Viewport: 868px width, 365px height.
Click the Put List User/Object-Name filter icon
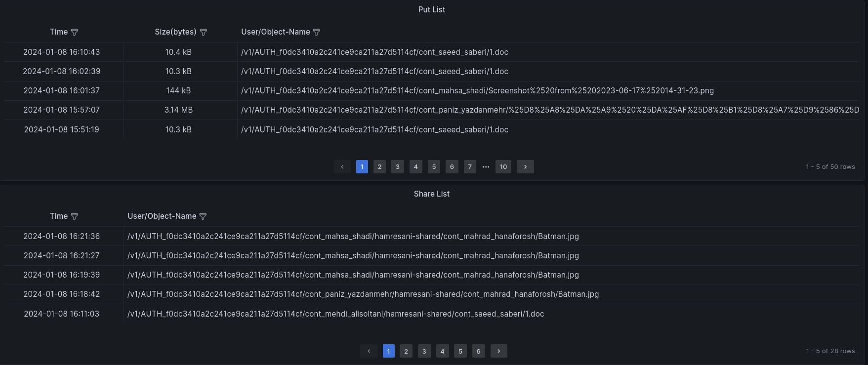click(317, 32)
